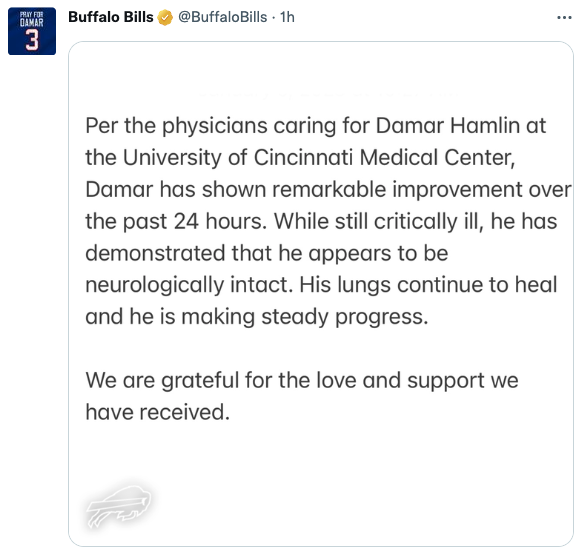Open the Buffalo Bills display name link
This screenshot has width=587, height=553.
click(111, 17)
